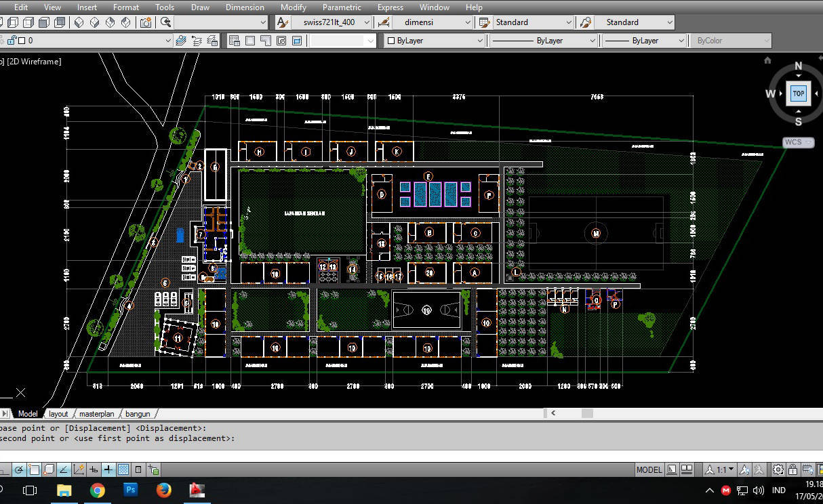This screenshot has height=504, width=823.
Task: Switch to the masterplan layout tab
Action: (96, 413)
